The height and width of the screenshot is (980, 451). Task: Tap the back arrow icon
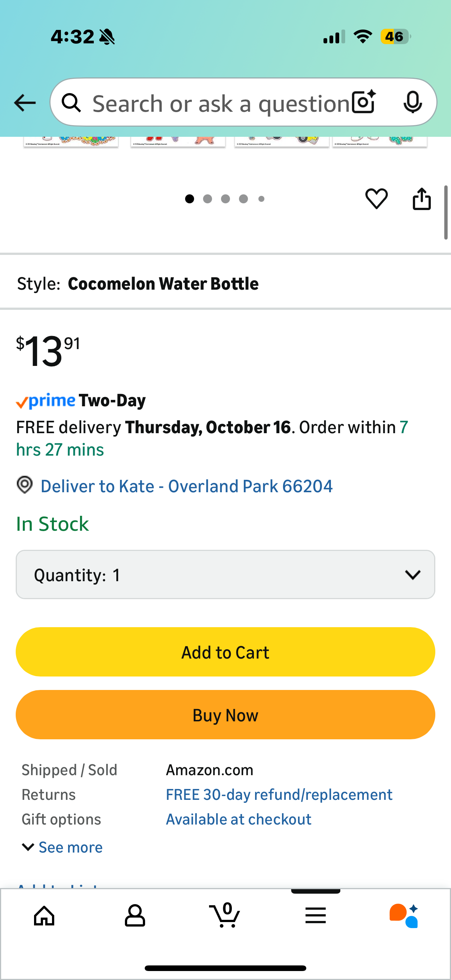[x=25, y=103]
